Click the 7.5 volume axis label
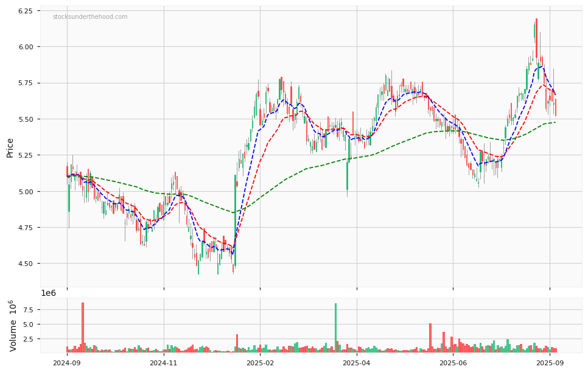The height and width of the screenshot is (372, 588). point(28,310)
